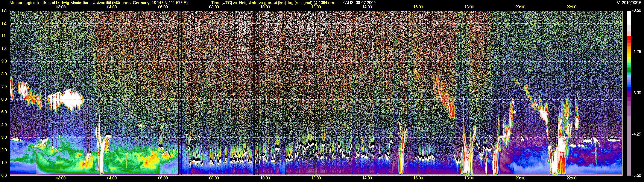Select the 06:00 label on the upper time axis
The image size is (644, 182).
(x=163, y=7)
